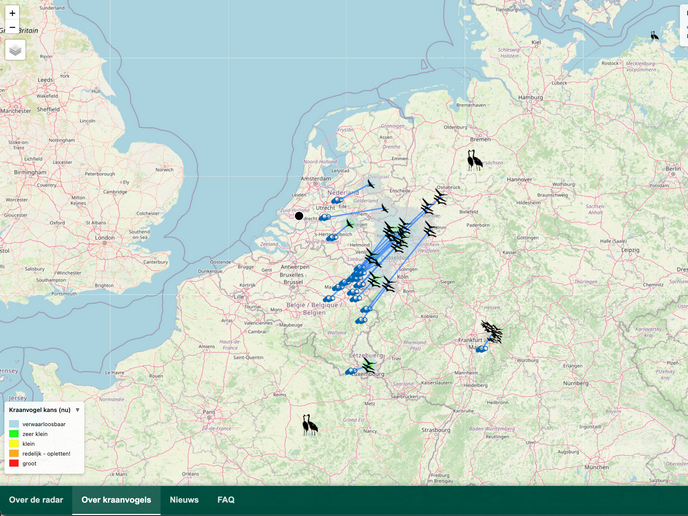Zoom out of the map

click(x=12, y=28)
